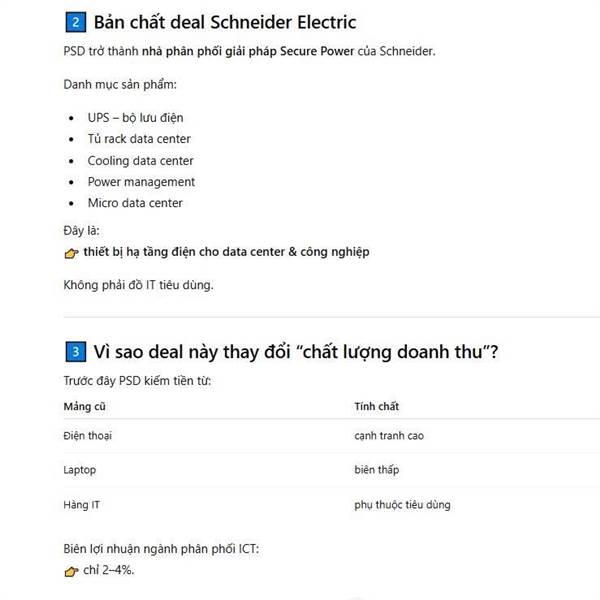Click the 'Power management' list item
This screenshot has width=600, height=600.
coord(141,182)
